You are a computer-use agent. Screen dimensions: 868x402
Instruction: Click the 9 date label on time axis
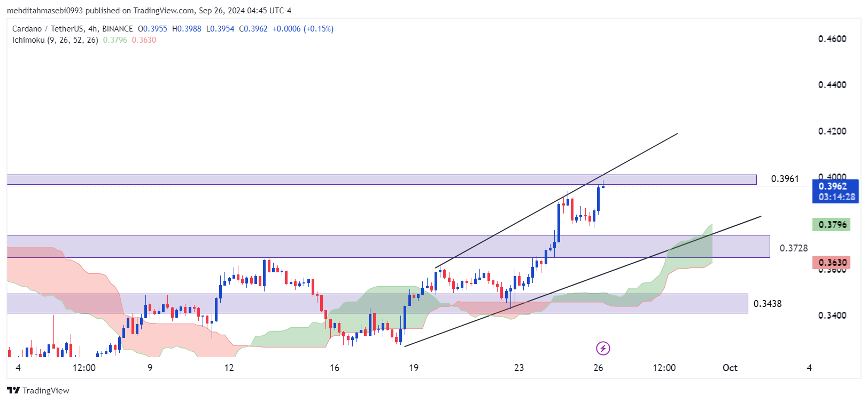point(150,368)
